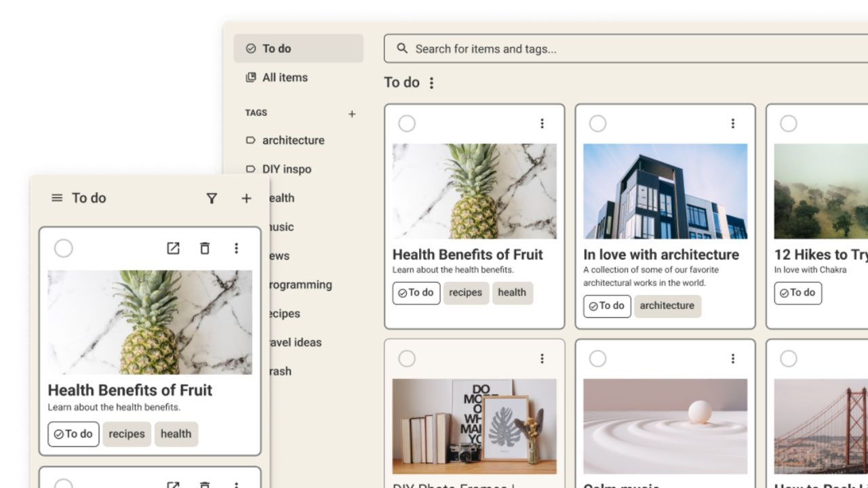Click the Health Benefits of Fruit title on the desktop card

[x=468, y=255]
